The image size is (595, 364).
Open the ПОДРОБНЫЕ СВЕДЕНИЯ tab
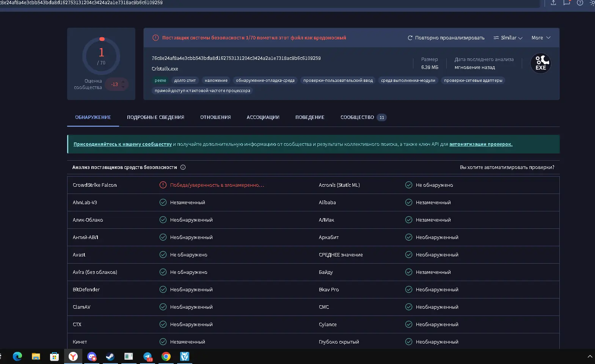click(155, 117)
